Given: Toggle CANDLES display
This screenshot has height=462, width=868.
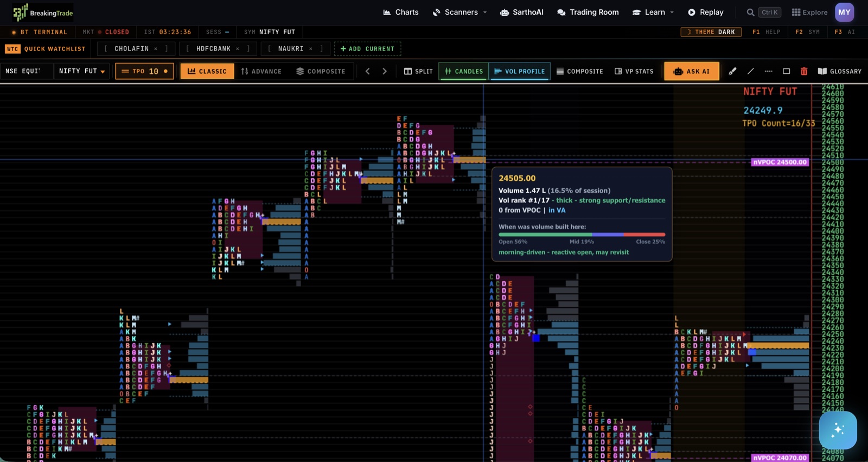Looking at the screenshot, I should coord(464,71).
